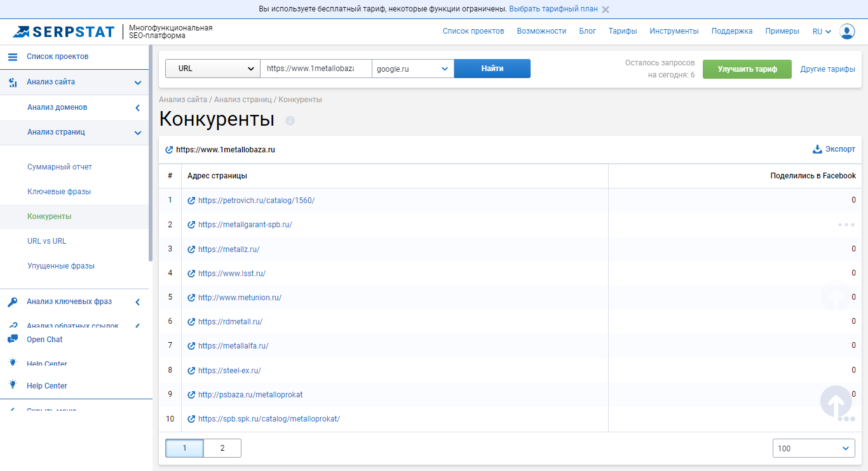Click the Экспорт link

[840, 149]
